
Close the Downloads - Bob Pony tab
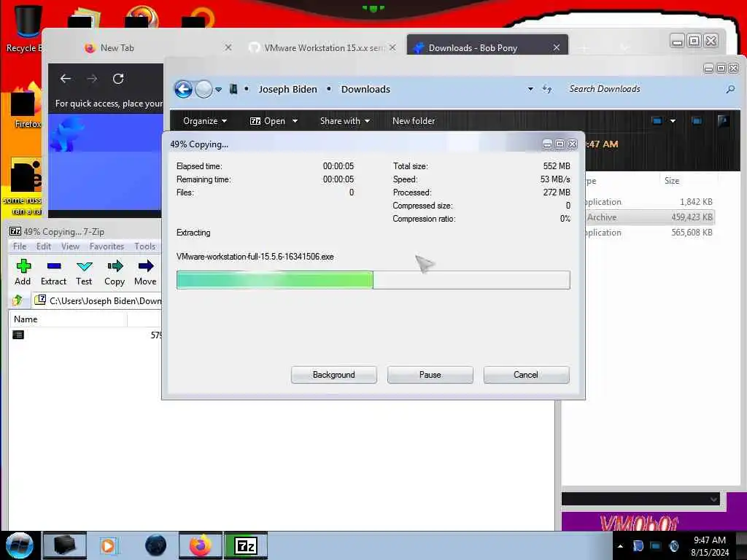(557, 47)
